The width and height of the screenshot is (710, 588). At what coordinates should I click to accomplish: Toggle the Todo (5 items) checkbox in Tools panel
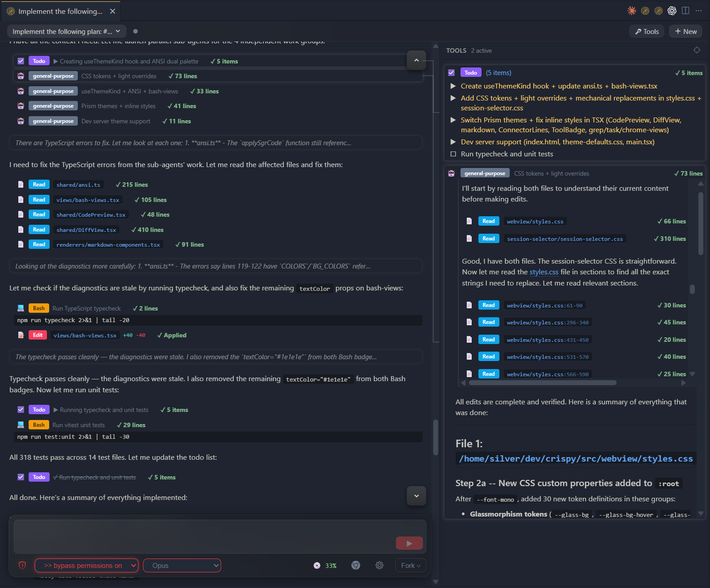pyautogui.click(x=452, y=72)
